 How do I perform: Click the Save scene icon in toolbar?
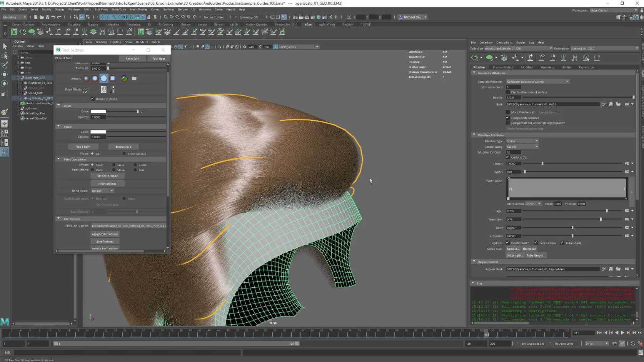coord(47,17)
